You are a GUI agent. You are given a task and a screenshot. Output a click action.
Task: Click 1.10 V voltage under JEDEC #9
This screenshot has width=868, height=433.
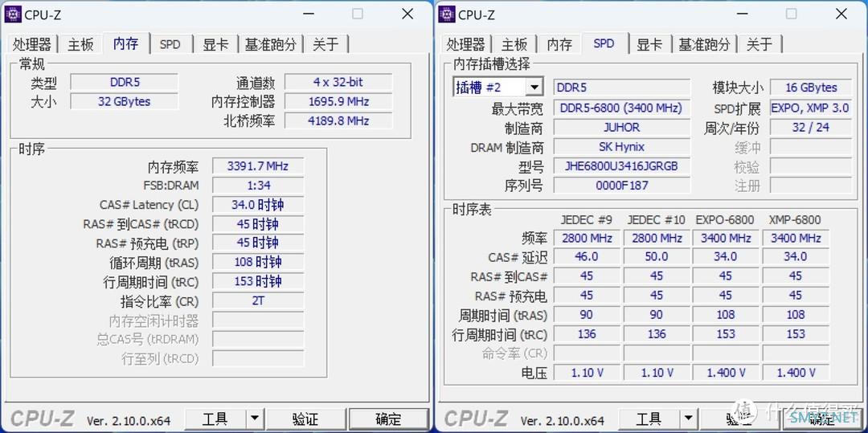point(587,373)
